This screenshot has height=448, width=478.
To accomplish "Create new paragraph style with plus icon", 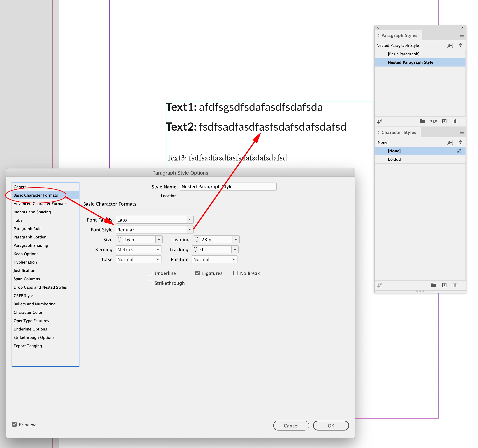I will coord(444,121).
